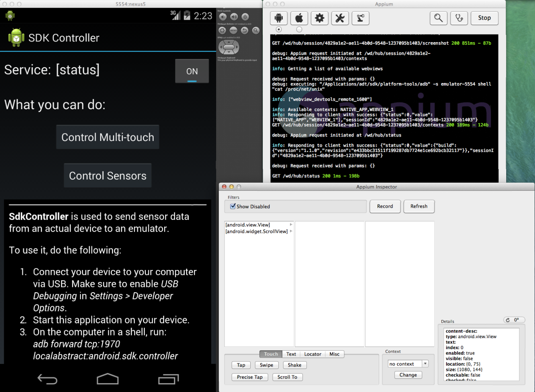Click the emulator hardware Search button

256,30
